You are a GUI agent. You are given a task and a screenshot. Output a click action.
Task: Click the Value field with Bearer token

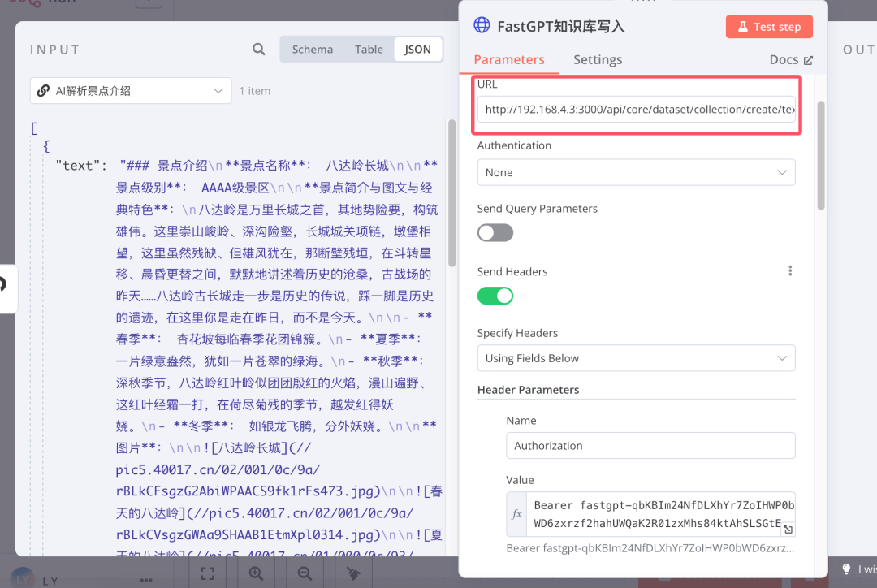tap(660, 514)
